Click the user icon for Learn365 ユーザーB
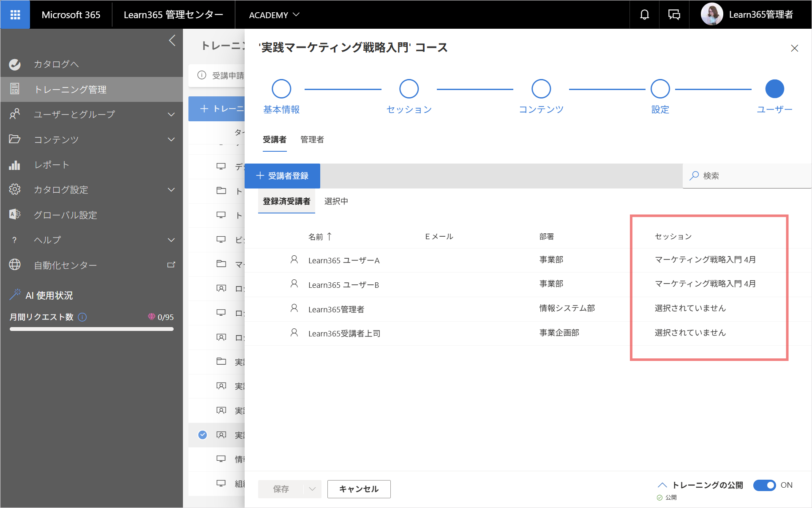Image resolution: width=812 pixels, height=508 pixels. 294,284
